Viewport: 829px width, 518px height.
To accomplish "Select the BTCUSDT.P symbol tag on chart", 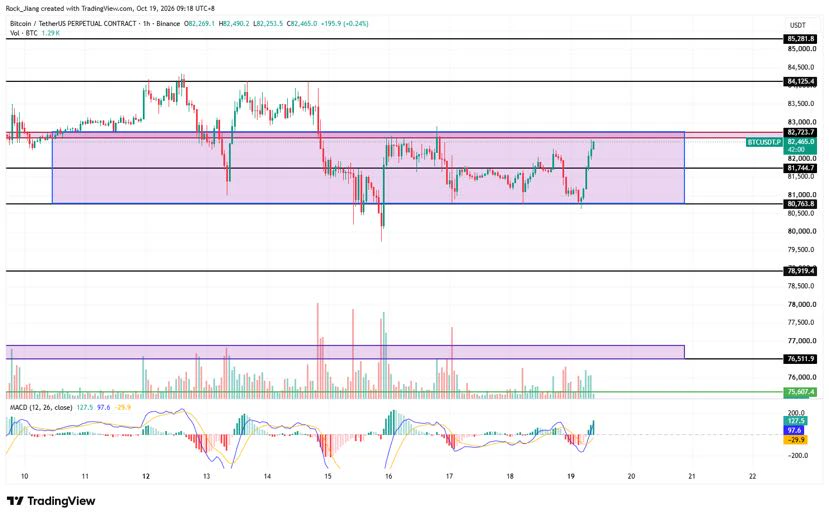I will tap(764, 142).
